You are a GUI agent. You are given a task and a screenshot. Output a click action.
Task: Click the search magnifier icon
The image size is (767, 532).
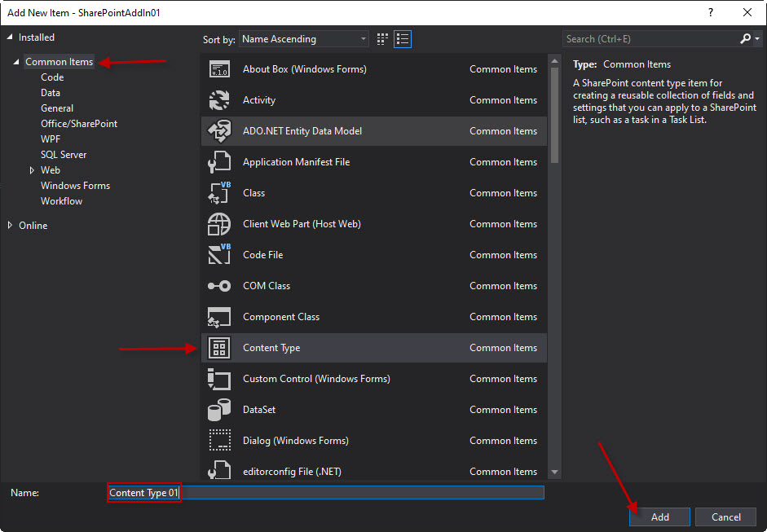746,38
